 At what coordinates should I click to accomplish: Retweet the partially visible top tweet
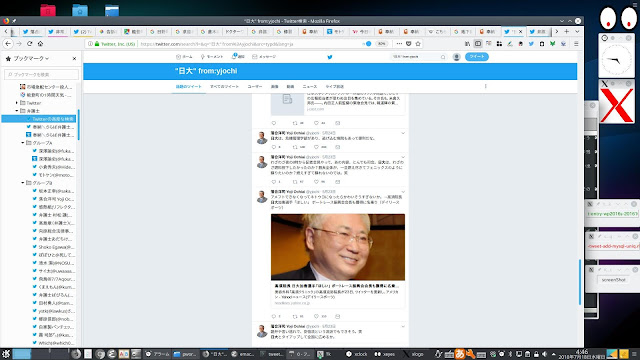point(295,123)
